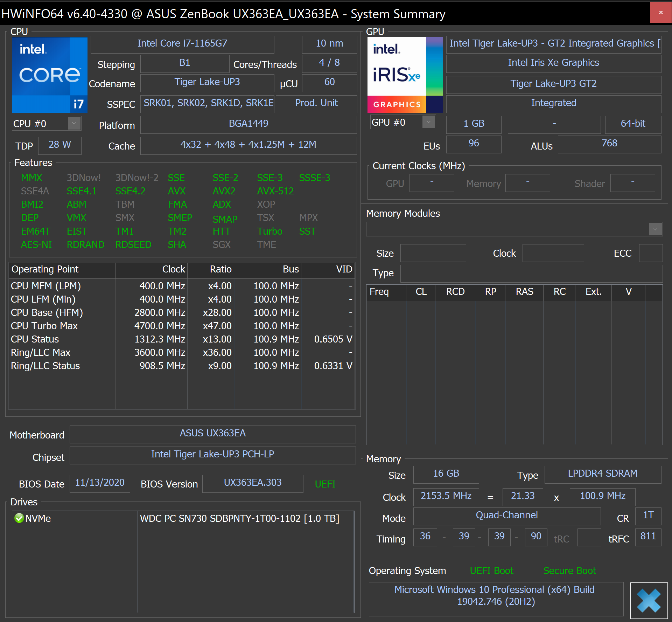Click the tRFC value 811
Image resolution: width=672 pixels, height=622 pixels.
648,537
